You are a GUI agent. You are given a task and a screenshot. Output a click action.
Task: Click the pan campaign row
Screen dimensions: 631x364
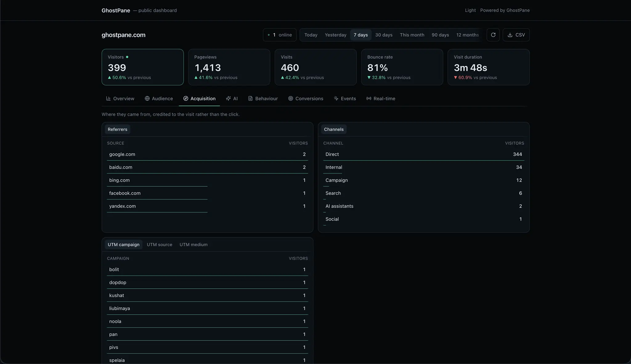click(207, 334)
